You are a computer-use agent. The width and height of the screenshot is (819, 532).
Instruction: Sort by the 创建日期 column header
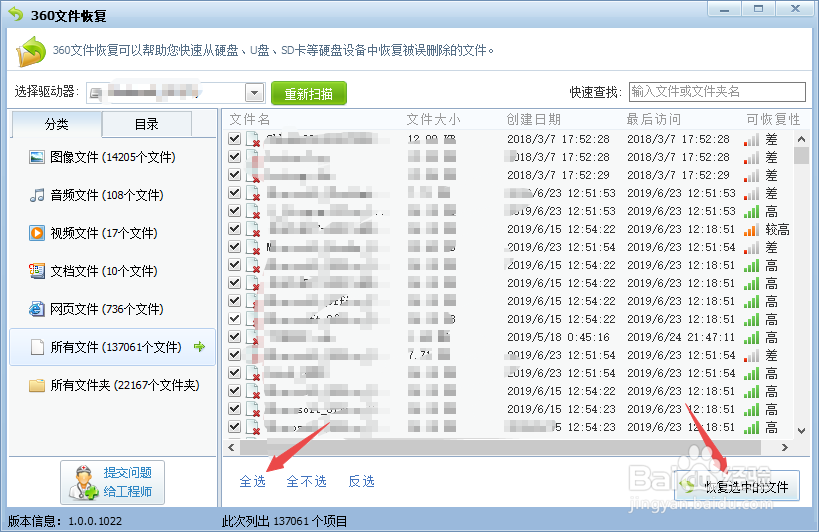[534, 120]
